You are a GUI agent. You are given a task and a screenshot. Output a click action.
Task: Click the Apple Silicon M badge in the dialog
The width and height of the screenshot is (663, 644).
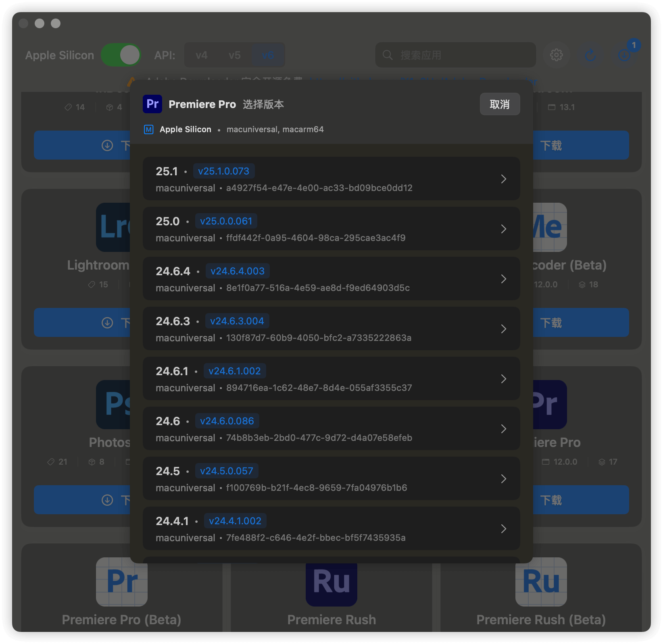148,129
